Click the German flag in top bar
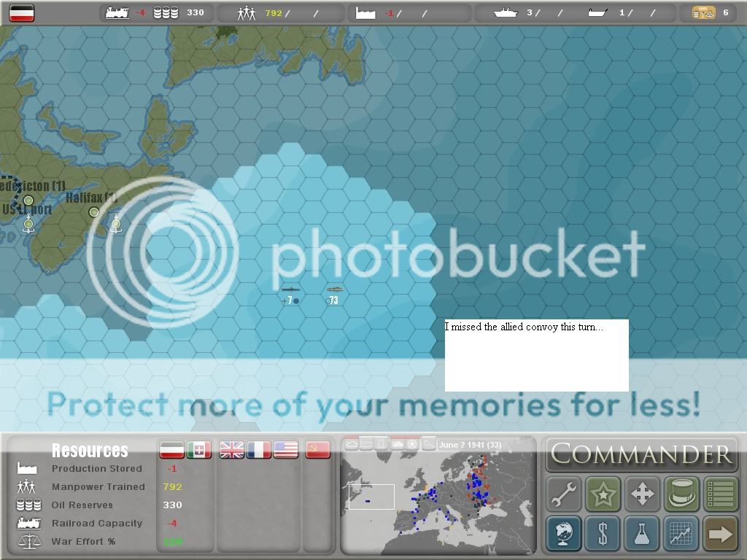This screenshot has height=560, width=747. coord(22,13)
